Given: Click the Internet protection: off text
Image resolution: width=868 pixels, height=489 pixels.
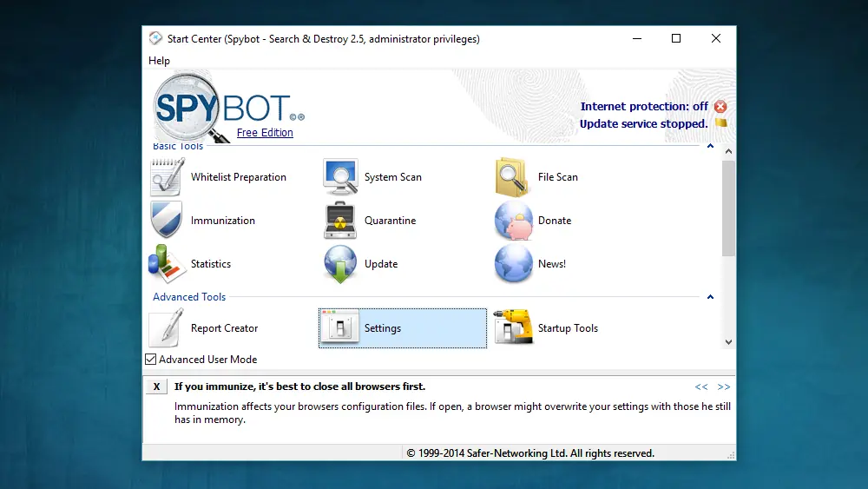Looking at the screenshot, I should tap(644, 106).
